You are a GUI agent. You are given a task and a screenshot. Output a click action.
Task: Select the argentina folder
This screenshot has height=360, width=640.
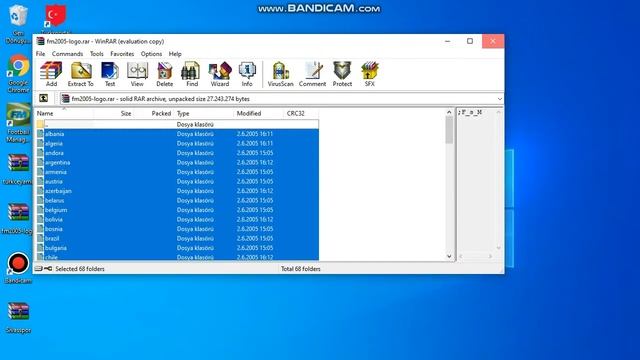click(x=177, y=162)
